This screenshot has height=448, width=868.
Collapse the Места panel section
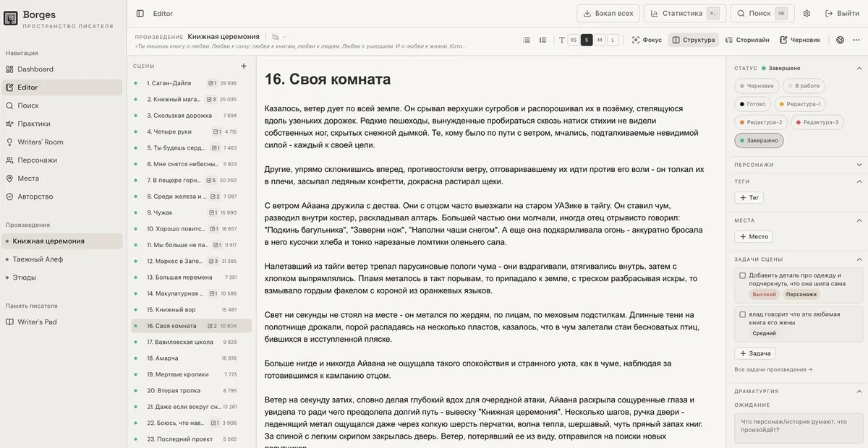click(x=859, y=220)
